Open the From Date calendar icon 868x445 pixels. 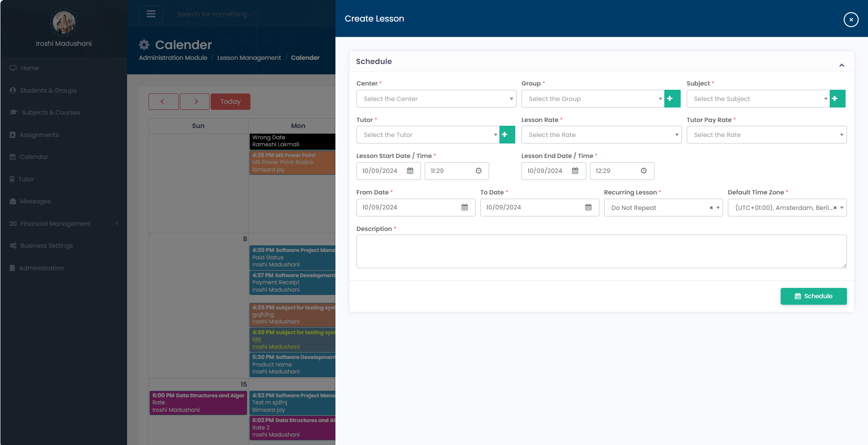464,208
